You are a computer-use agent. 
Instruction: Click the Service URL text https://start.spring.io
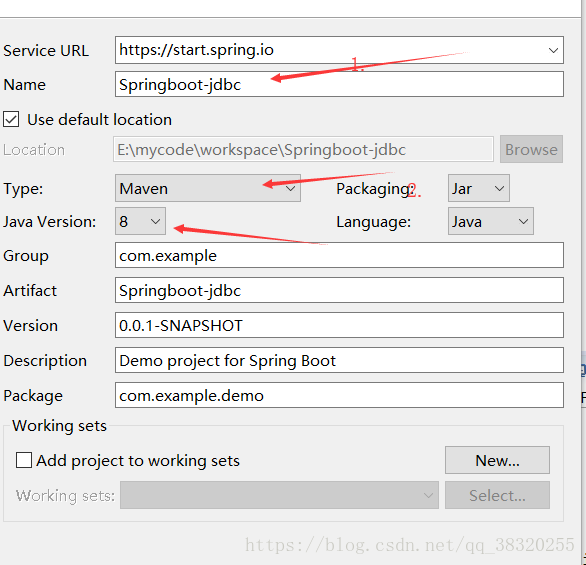196,50
